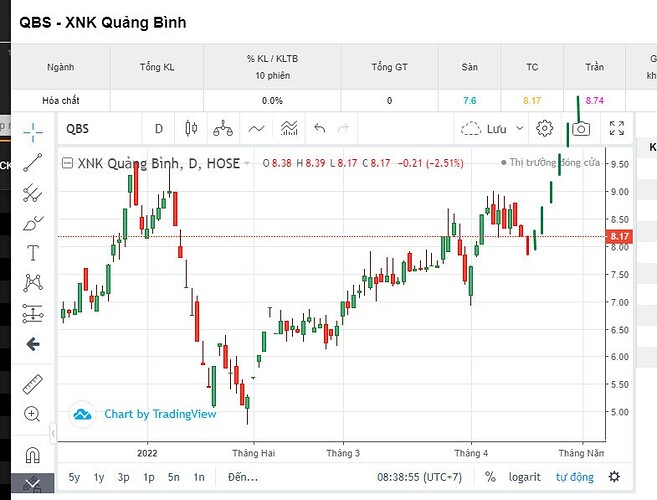
Task: Click the zoom in magnifier tool
Action: coord(33,413)
